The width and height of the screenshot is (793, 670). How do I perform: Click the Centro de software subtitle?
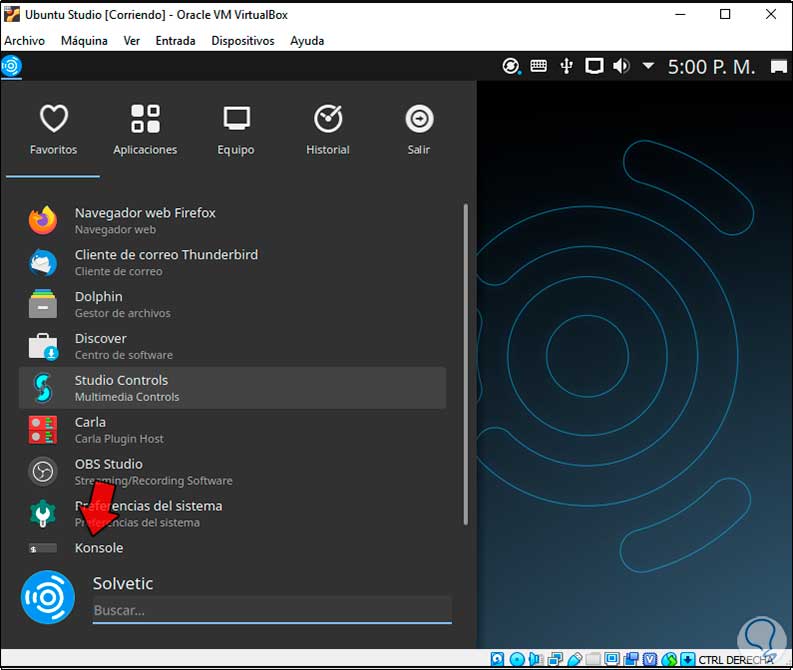[x=124, y=355]
